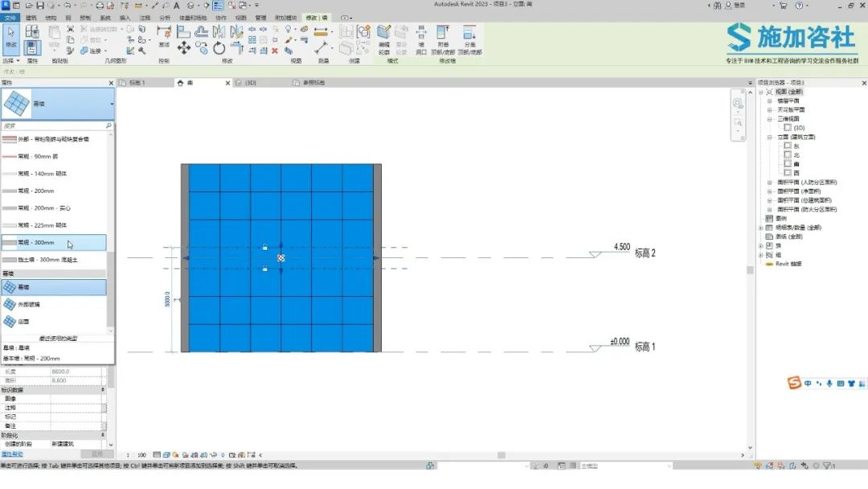Open the 文件 File menu

[10, 18]
